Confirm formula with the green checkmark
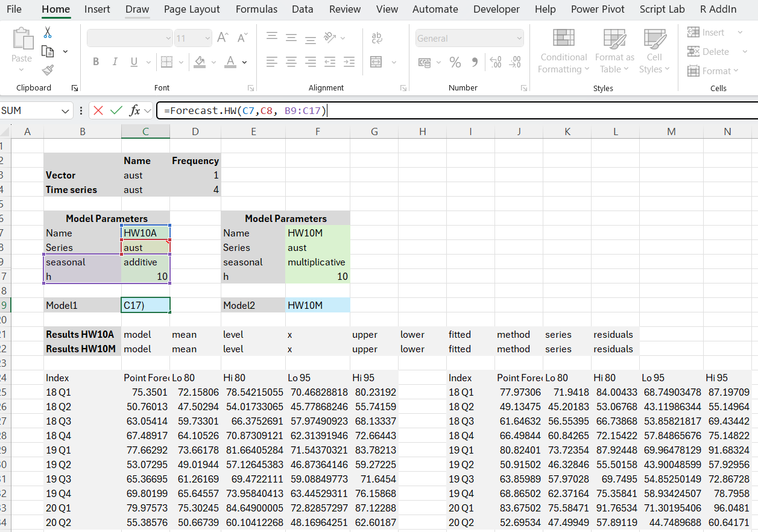The height and width of the screenshot is (532, 758). [116, 111]
